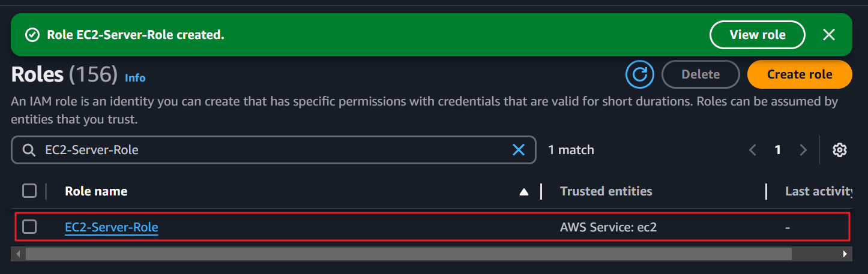Screen dimensions: 868x274
Task: Go to next page chevron
Action: click(803, 150)
